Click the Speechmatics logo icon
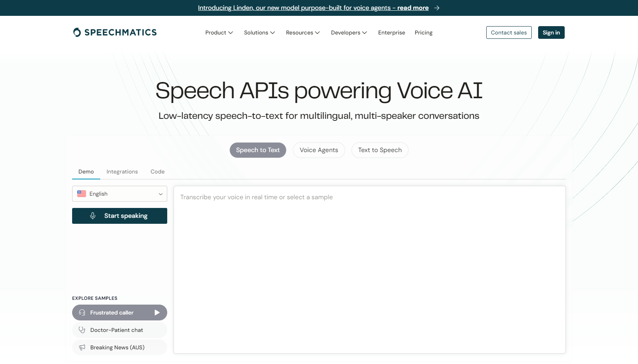This screenshot has height=364, width=638. pos(77,32)
